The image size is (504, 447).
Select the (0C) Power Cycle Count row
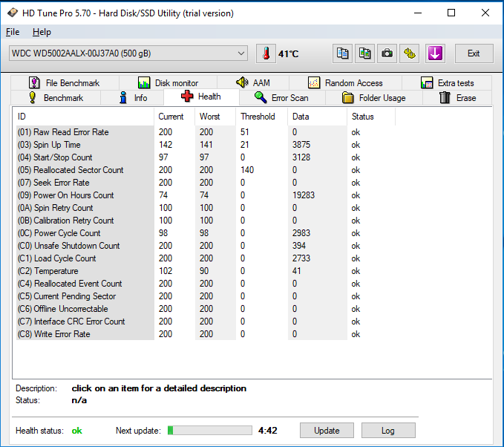click(x=206, y=233)
